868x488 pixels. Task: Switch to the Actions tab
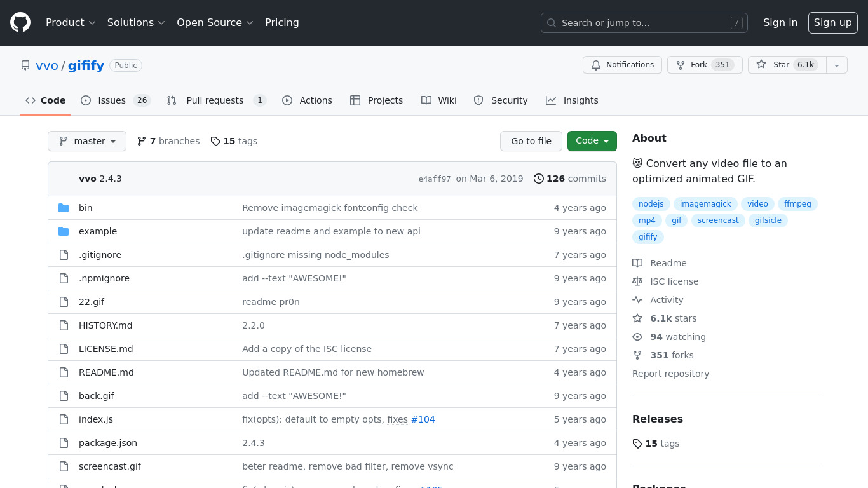tap(307, 100)
